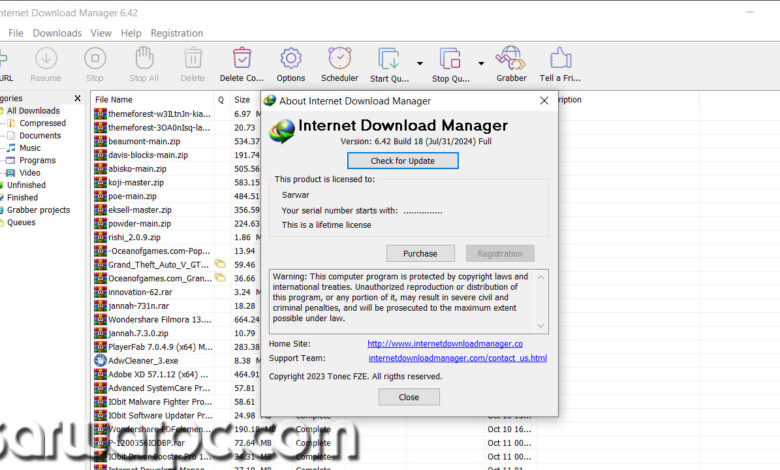Click the Check for Update button

[x=402, y=161]
